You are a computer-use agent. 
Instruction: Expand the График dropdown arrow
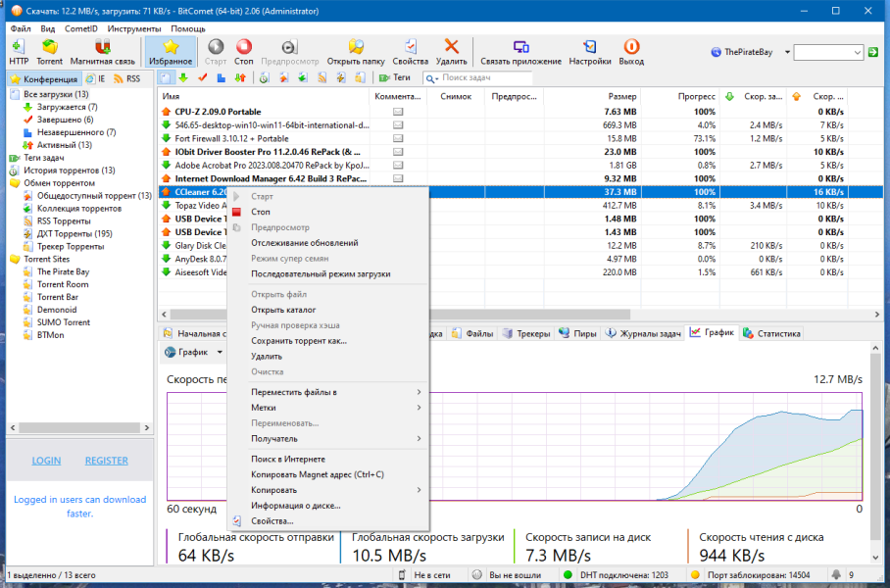point(220,353)
